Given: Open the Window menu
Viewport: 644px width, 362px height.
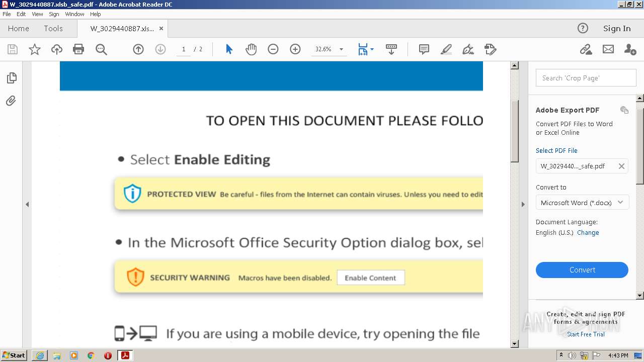Looking at the screenshot, I should click(74, 14).
